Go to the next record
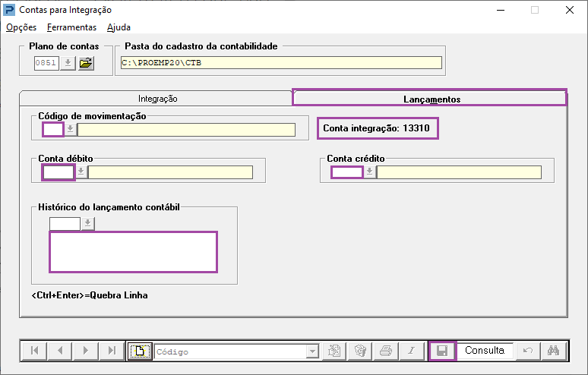 click(x=86, y=351)
